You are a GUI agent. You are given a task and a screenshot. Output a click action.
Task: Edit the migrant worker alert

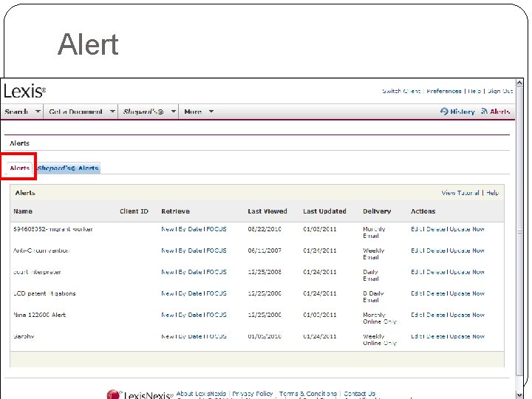tap(417, 229)
